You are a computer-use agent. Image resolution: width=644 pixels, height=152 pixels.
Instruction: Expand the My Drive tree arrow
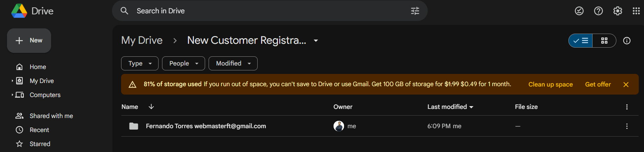coord(12,81)
